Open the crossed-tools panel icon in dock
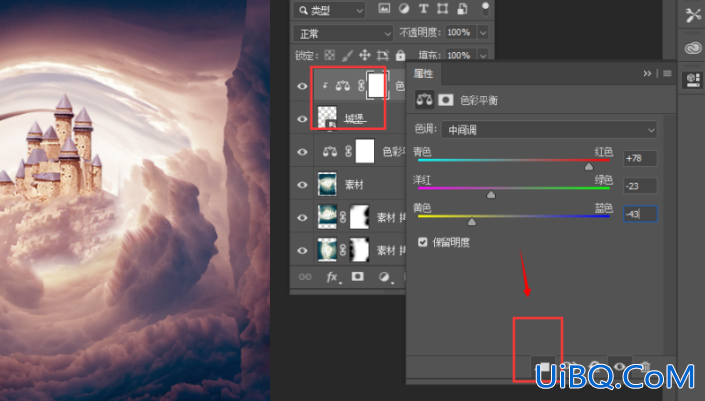The image size is (705, 401). [x=693, y=15]
